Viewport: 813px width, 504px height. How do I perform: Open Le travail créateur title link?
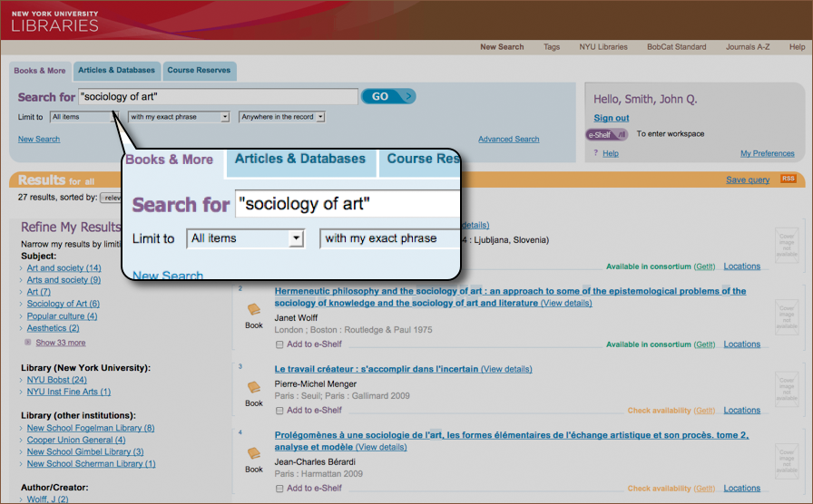point(377,369)
